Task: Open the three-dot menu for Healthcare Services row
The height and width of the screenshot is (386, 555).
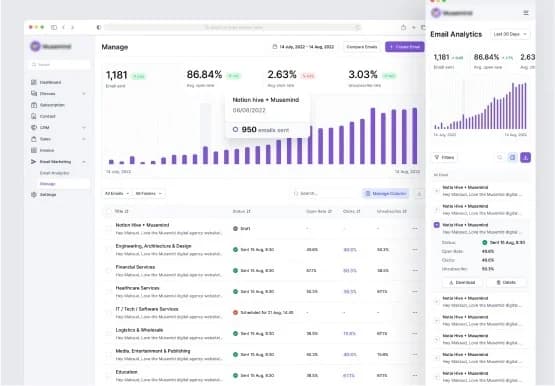Action: (415, 292)
